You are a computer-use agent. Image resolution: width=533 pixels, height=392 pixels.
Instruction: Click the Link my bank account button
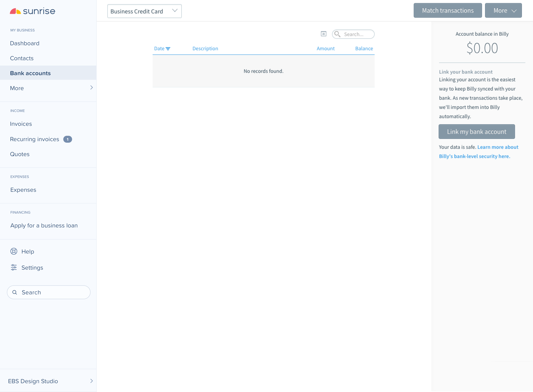tap(477, 132)
